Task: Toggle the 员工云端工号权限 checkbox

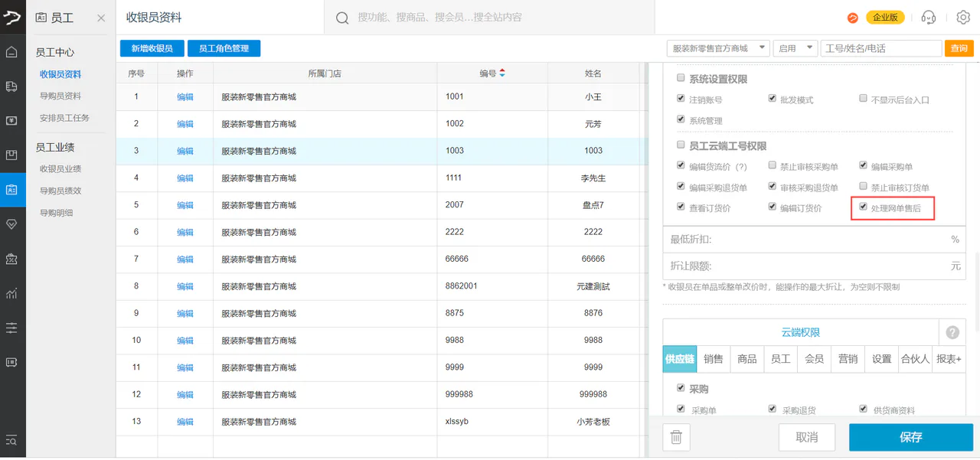Action: (x=681, y=145)
